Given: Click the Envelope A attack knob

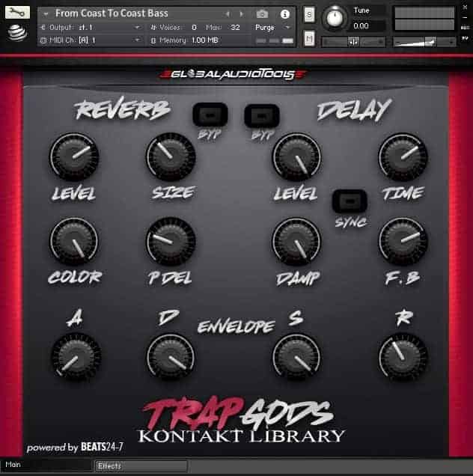Looking at the screenshot, I should pyautogui.click(x=76, y=357).
